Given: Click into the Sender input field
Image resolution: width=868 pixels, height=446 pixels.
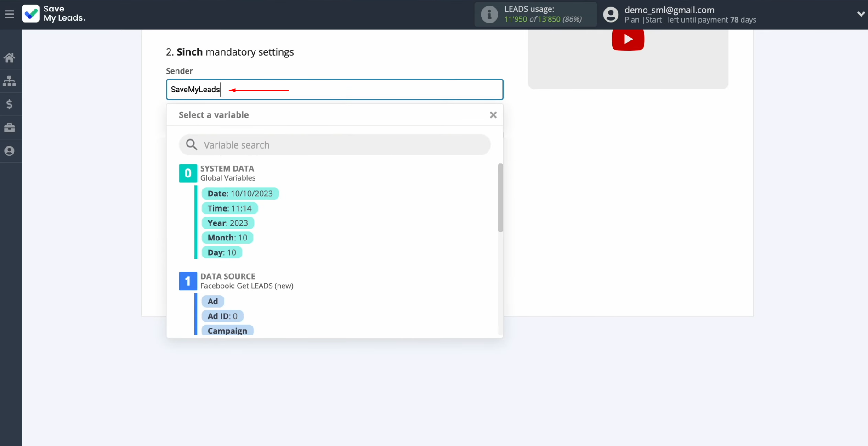Looking at the screenshot, I should 335,90.
